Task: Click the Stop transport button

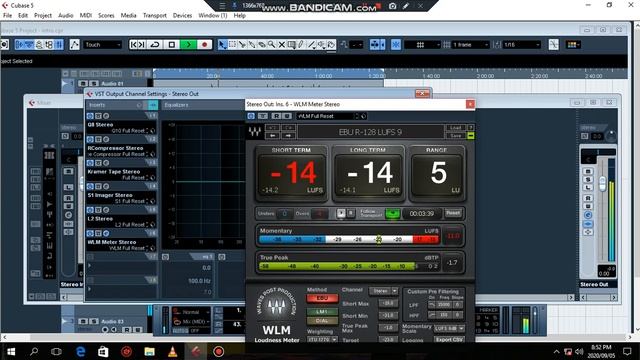Action: coord(171,44)
